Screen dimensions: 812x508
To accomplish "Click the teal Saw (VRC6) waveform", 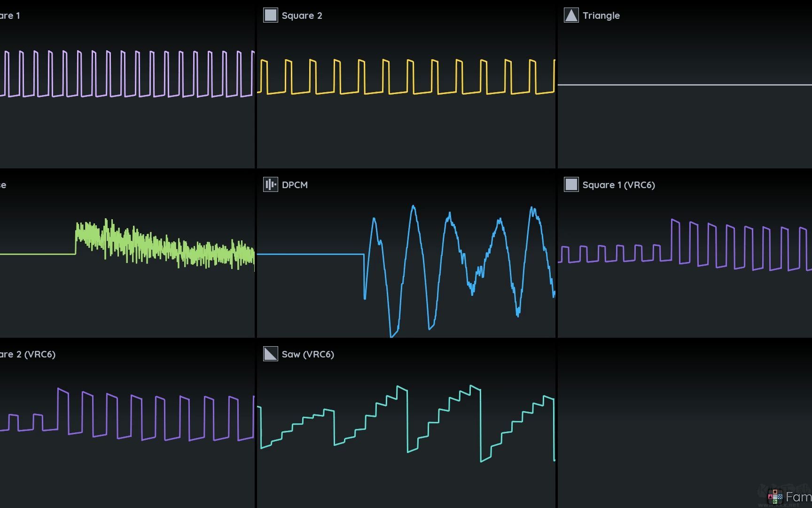I will 407,419.
